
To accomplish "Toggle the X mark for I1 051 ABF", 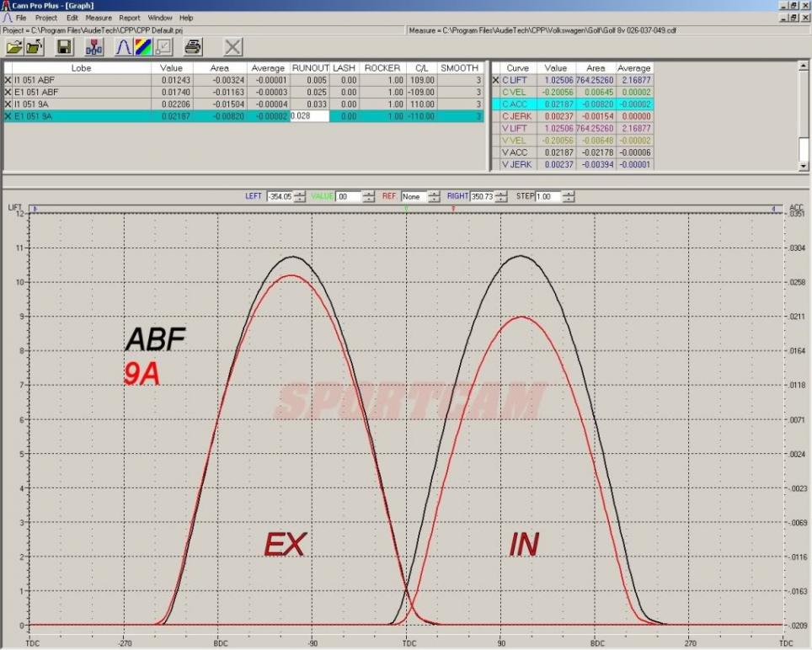I will coord(8,80).
